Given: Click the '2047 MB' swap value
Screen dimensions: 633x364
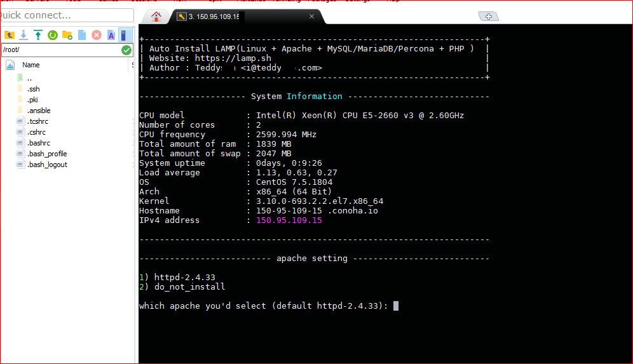Looking at the screenshot, I should (273, 154).
